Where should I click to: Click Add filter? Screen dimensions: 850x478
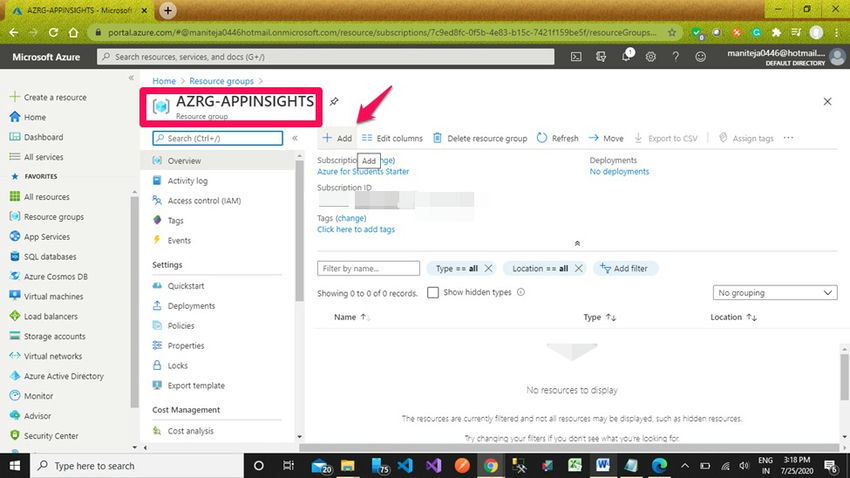625,268
